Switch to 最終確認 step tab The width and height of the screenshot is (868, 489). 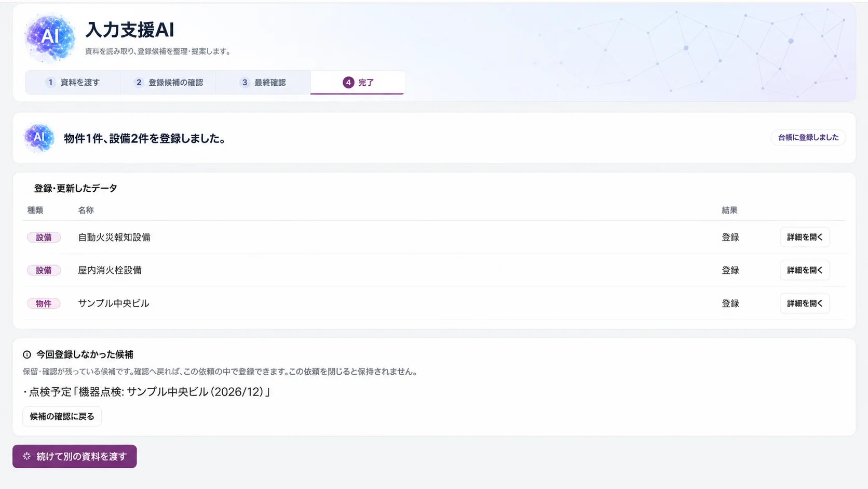[263, 83]
